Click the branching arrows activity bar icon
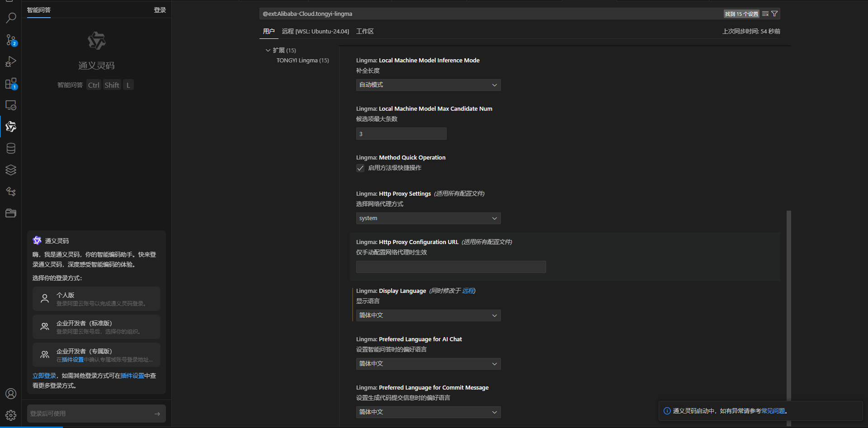Image resolution: width=868 pixels, height=428 pixels. [11, 192]
